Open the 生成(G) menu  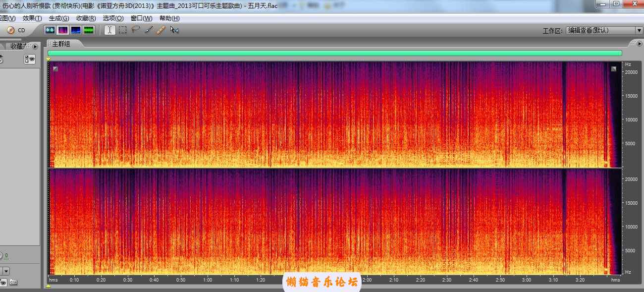pyautogui.click(x=59, y=18)
